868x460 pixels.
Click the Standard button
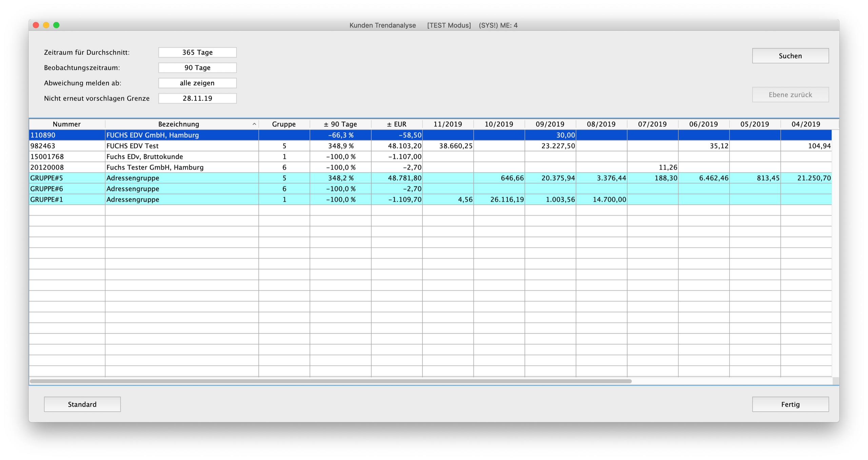click(x=82, y=404)
